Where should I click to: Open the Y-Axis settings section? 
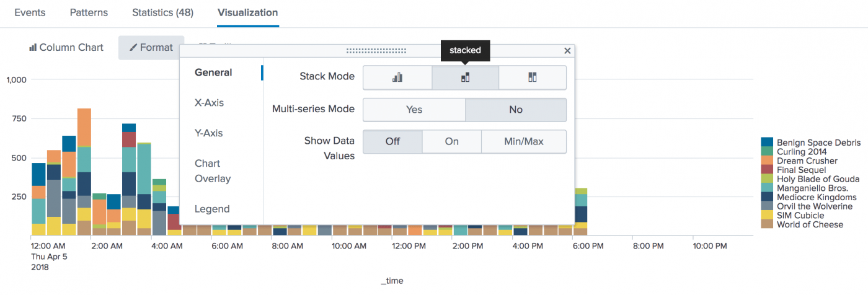point(208,133)
